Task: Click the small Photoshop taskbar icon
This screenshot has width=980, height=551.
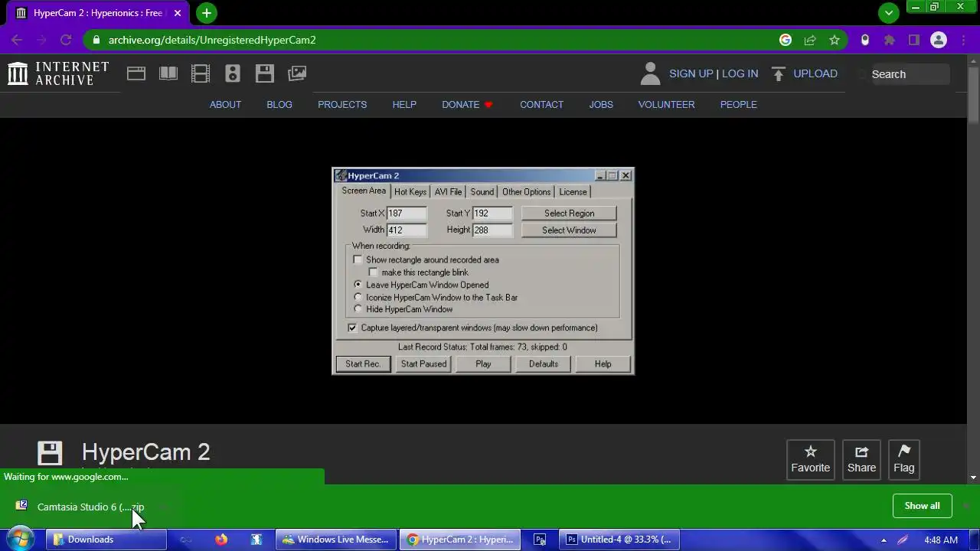Action: coord(540,540)
